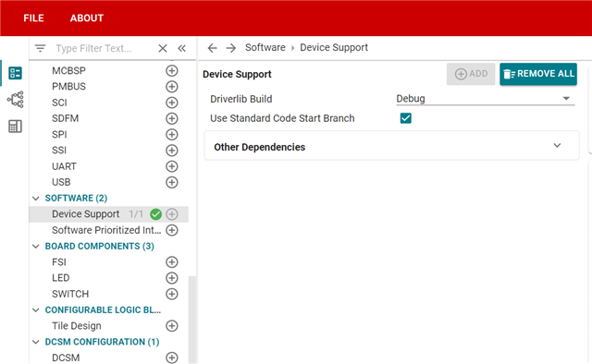Add an LED instance with plus icon

[x=172, y=278]
